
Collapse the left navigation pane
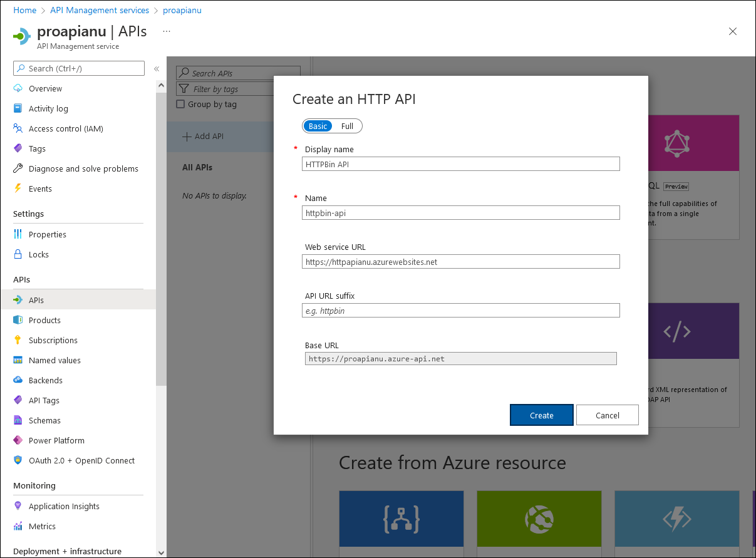coord(157,69)
